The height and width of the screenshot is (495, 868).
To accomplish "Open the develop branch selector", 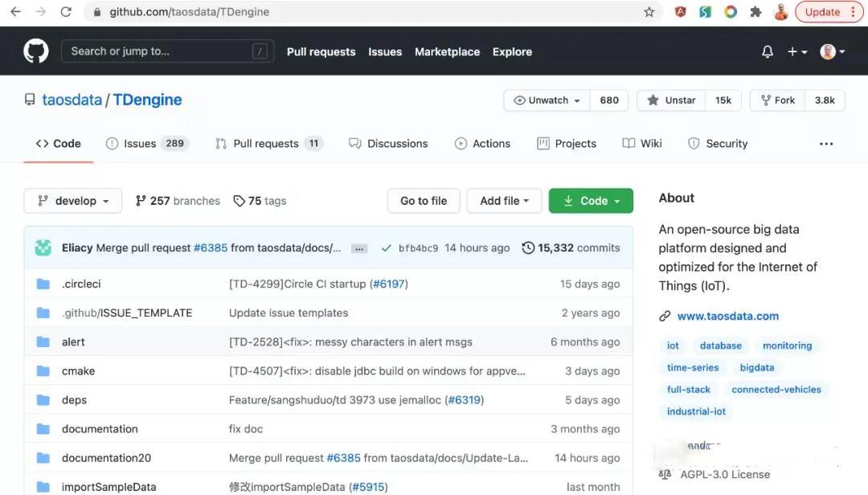I will 72,201.
